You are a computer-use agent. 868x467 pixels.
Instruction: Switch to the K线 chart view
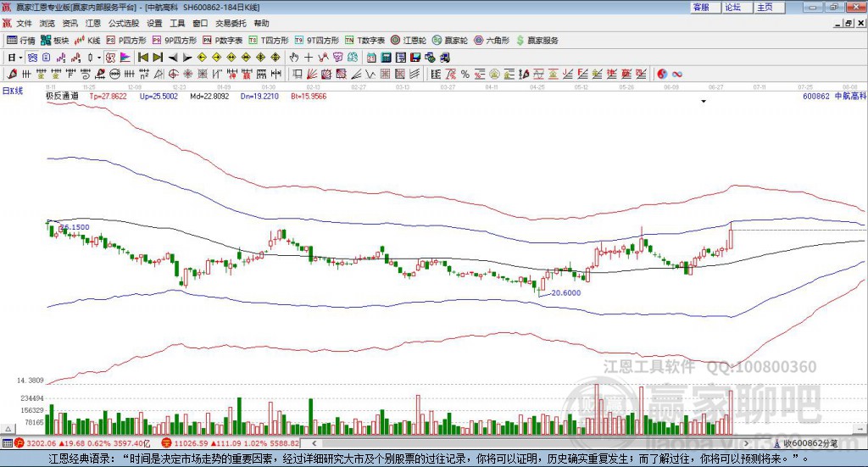pyautogui.click(x=87, y=41)
